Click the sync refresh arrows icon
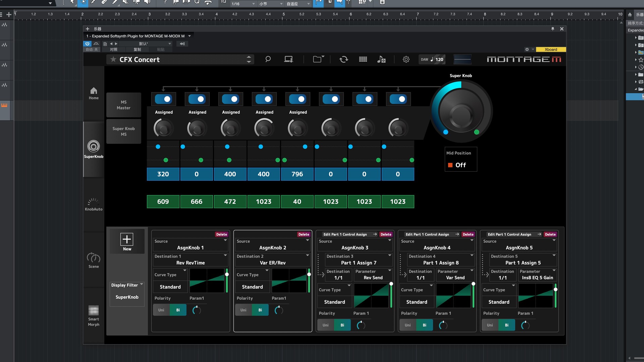Image resolution: width=644 pixels, height=362 pixels. coord(343,59)
